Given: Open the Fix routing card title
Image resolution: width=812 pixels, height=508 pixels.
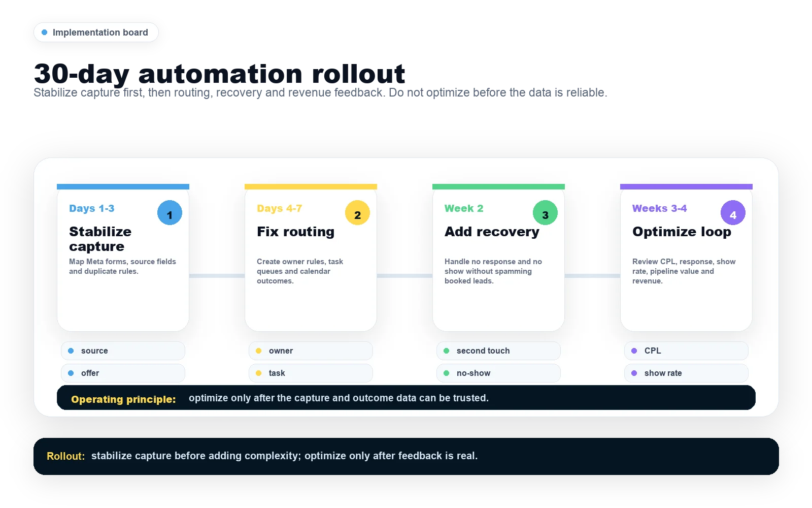Looking at the screenshot, I should [x=296, y=232].
